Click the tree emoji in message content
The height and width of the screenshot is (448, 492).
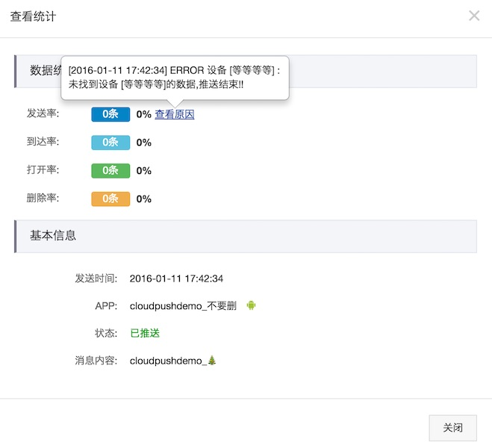(212, 361)
